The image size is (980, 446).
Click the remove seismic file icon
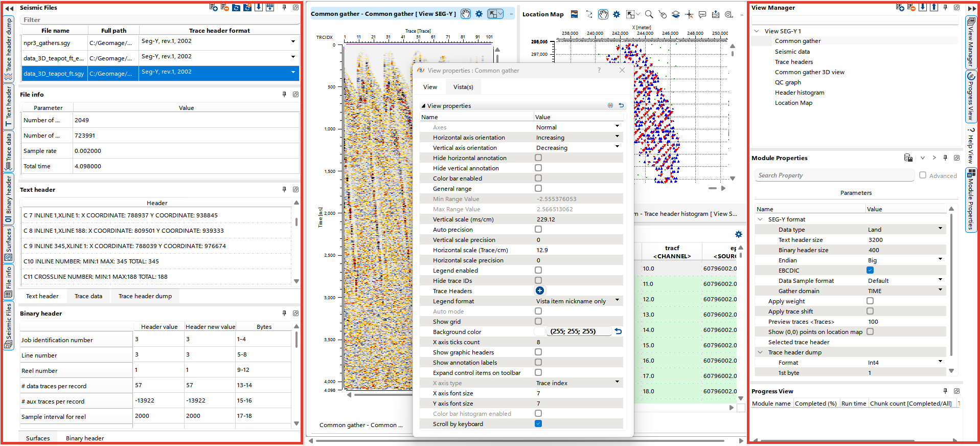point(224,7)
